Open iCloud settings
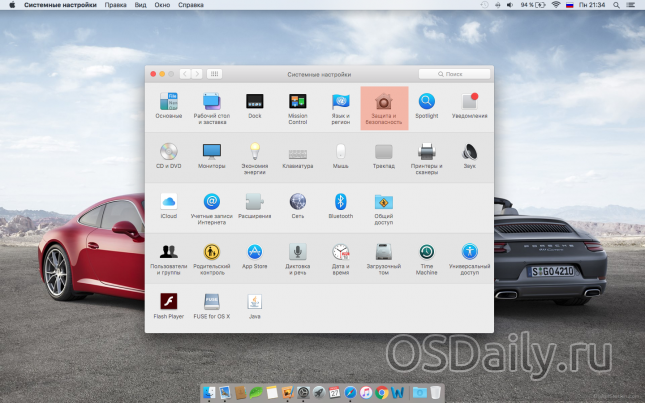 (x=168, y=205)
